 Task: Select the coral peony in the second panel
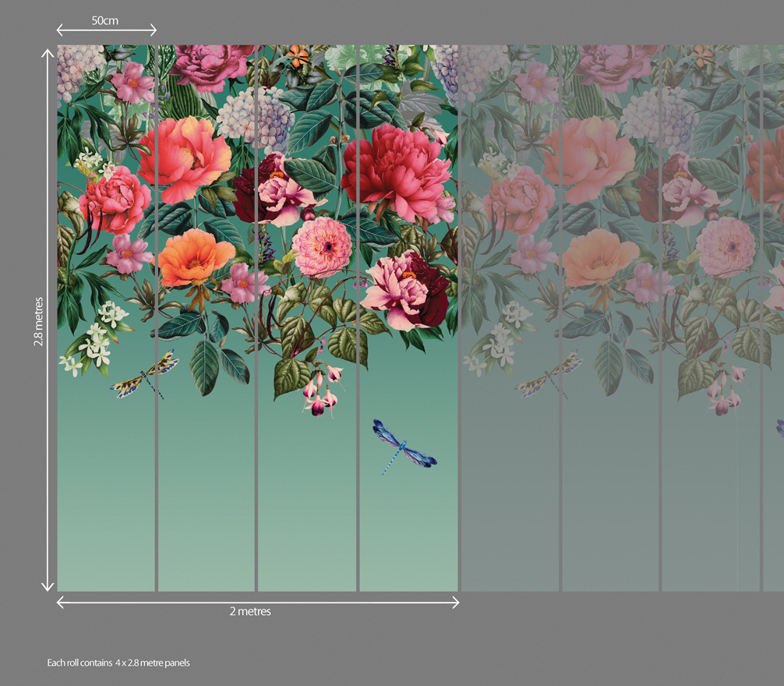tap(184, 157)
